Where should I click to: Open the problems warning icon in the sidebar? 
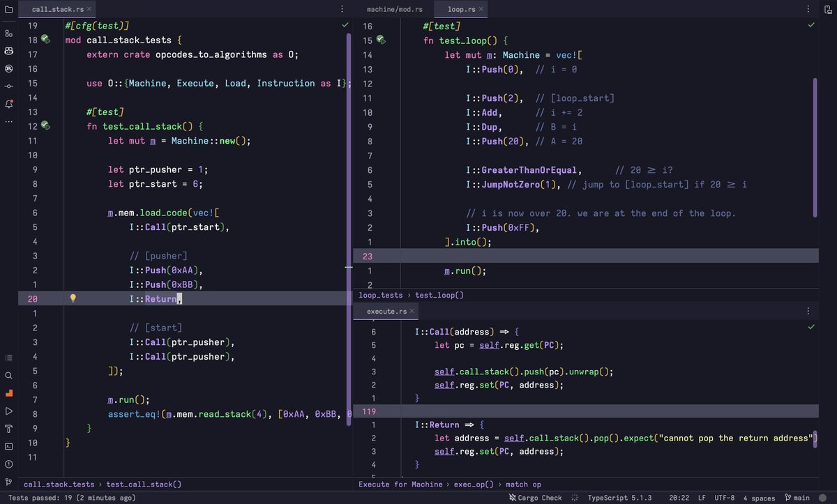(x=9, y=464)
